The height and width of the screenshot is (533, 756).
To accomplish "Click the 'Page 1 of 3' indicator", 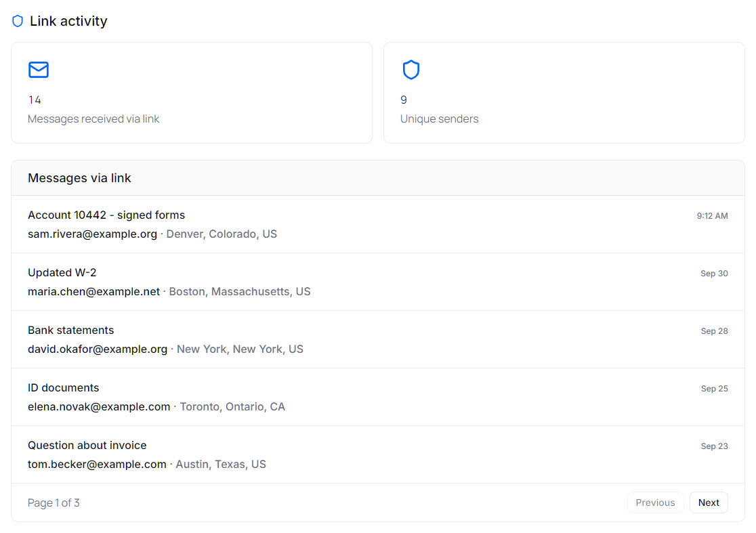I will (x=54, y=503).
